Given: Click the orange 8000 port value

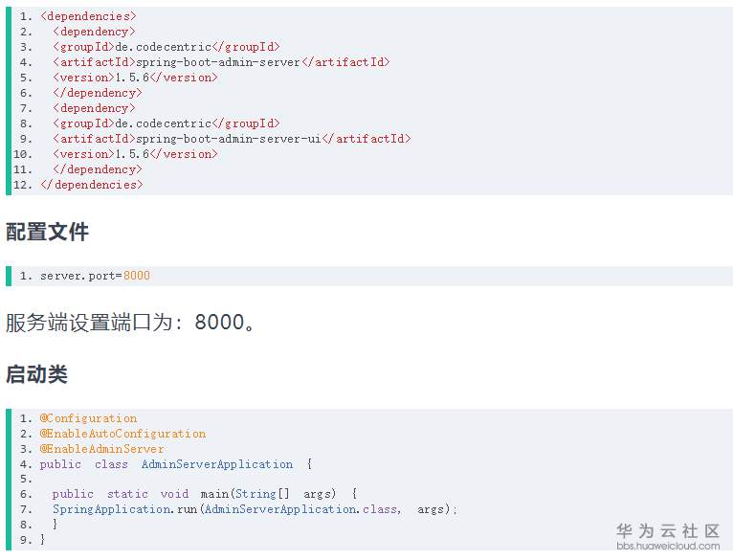Looking at the screenshot, I should tap(137, 276).
